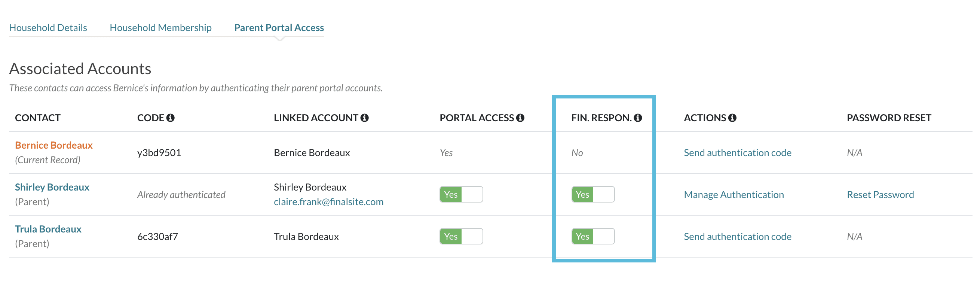Screen dimensions: 980x295
Task: Toggle portal access for Shirley Bordeaux
Action: [461, 195]
